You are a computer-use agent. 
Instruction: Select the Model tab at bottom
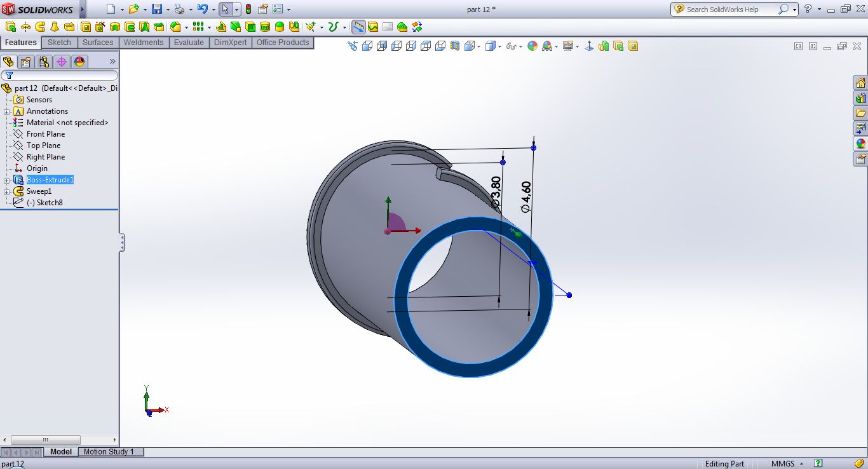tap(61, 452)
